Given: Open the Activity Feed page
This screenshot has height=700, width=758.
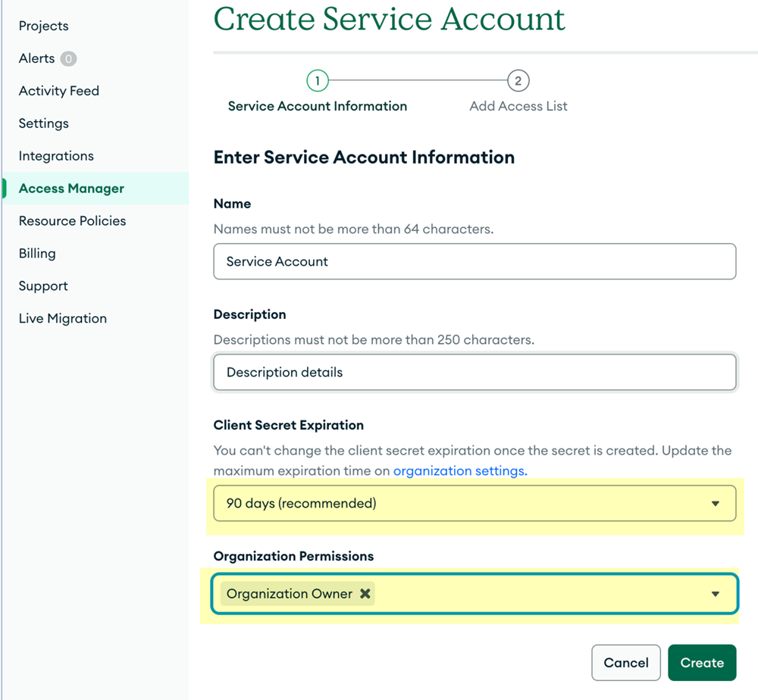Looking at the screenshot, I should coord(59,91).
